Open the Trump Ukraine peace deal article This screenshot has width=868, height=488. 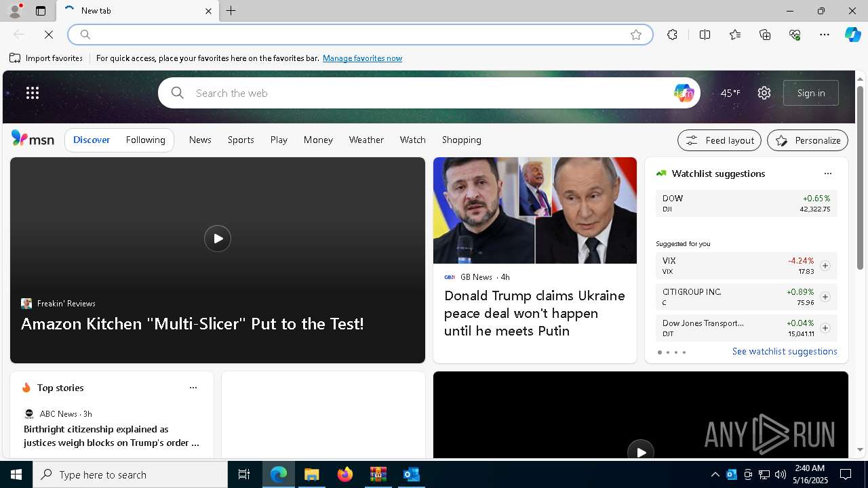click(534, 313)
